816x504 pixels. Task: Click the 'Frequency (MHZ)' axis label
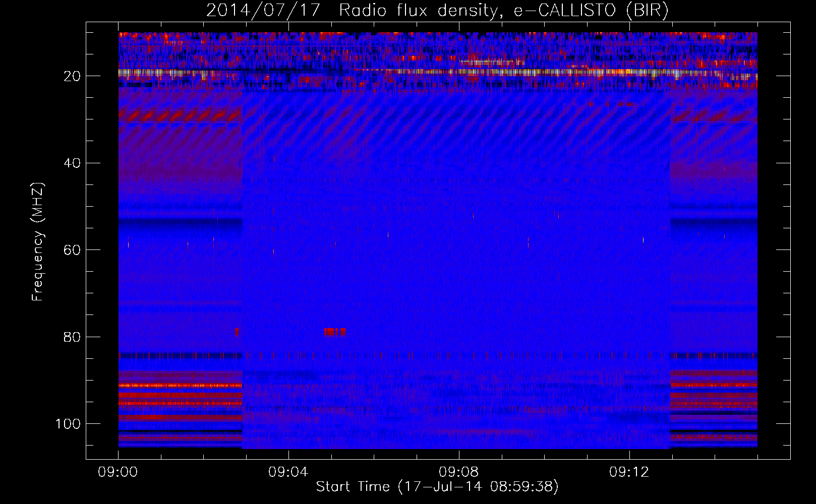click(x=38, y=241)
